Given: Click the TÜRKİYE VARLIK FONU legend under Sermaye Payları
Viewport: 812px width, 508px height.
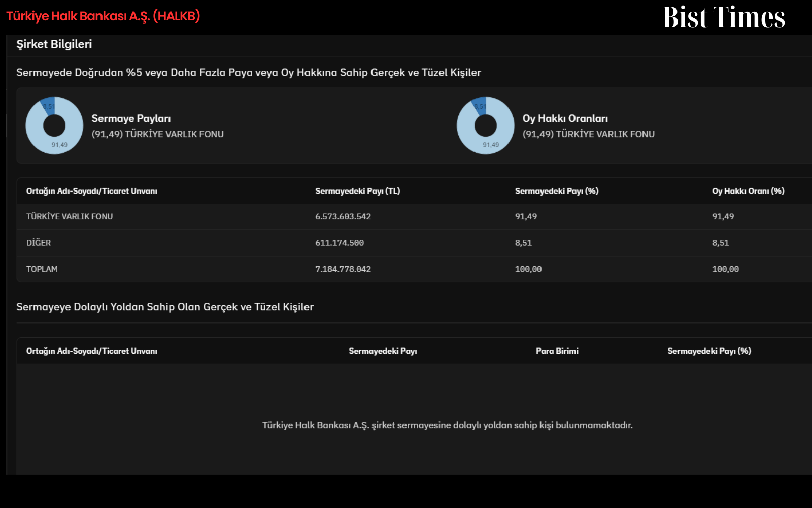Looking at the screenshot, I should 157,134.
